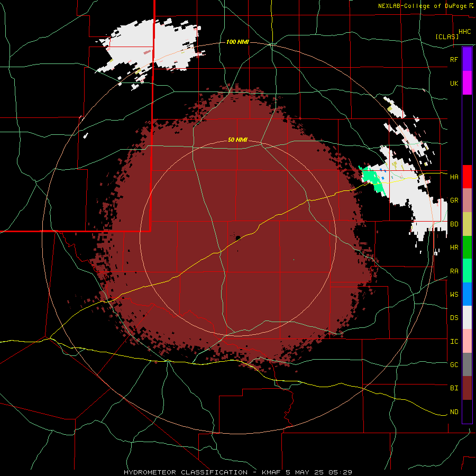Click the 'RF' legend label

[454, 59]
